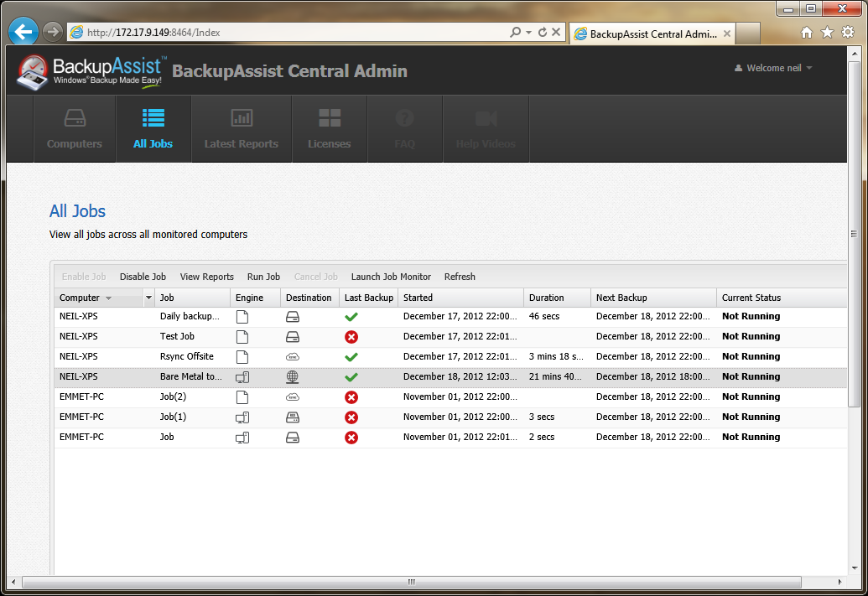The image size is (868, 596).
Task: Click the cloud destination icon for Rsync Offsite
Action: tap(293, 357)
